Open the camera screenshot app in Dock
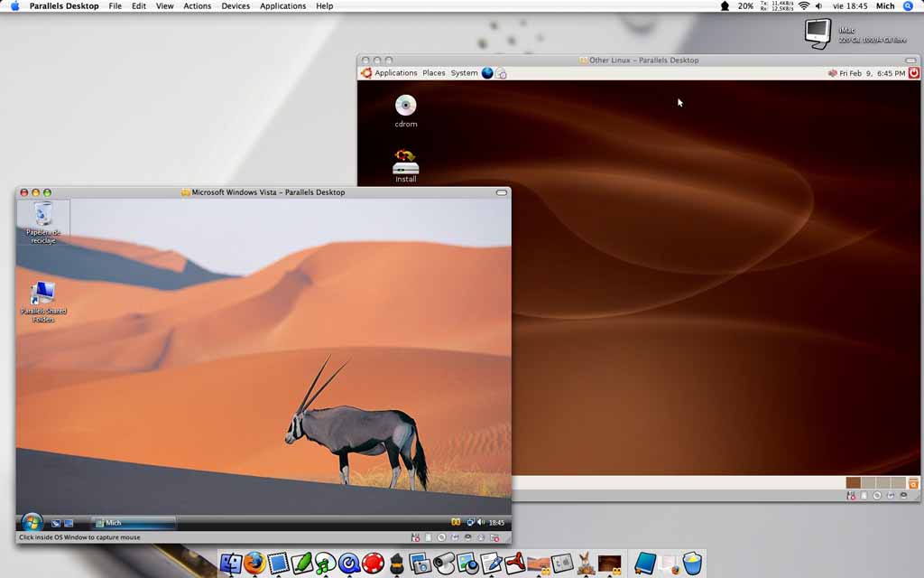 tap(420, 564)
